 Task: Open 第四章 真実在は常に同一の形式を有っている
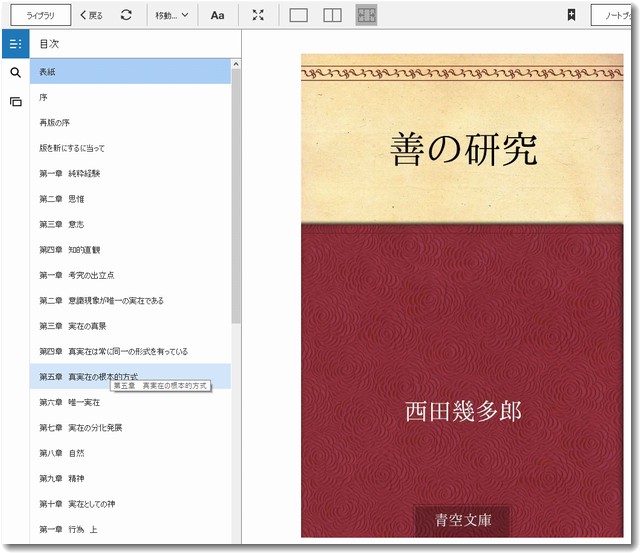tap(130, 351)
